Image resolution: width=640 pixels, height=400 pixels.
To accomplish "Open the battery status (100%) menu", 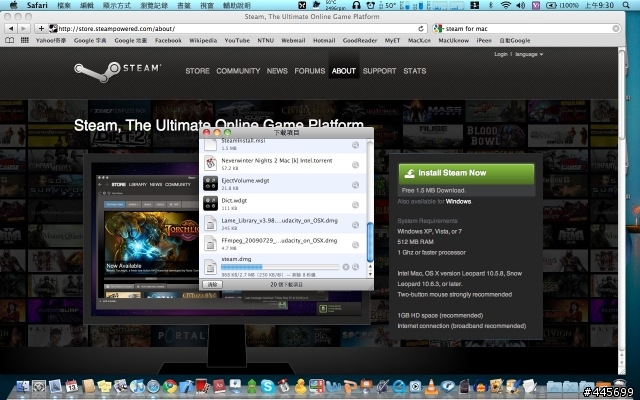I will (562, 5).
